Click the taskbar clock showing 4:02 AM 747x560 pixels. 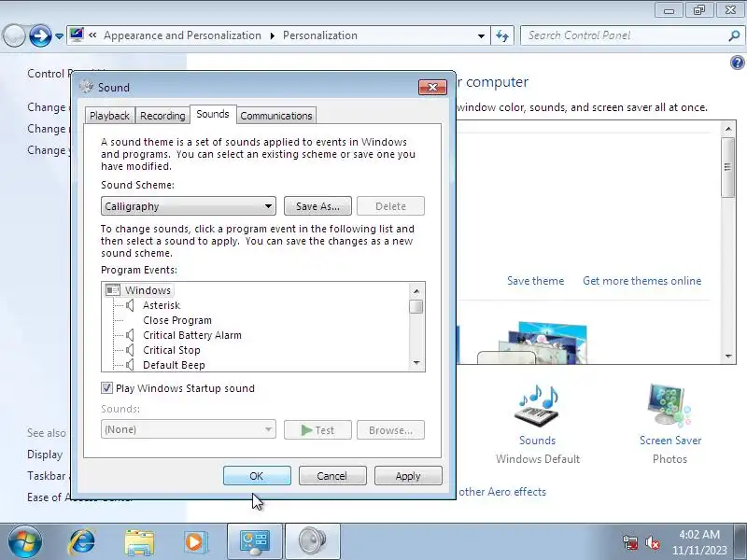pos(699,542)
